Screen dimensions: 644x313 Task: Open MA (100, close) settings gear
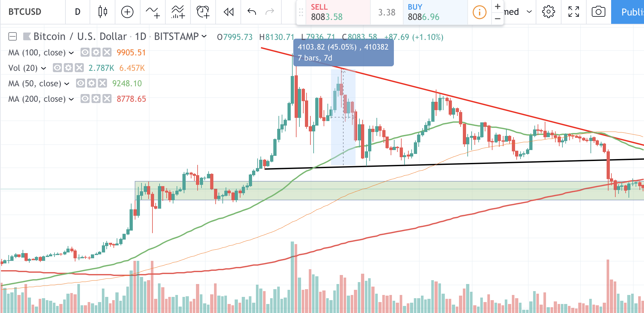click(x=96, y=52)
